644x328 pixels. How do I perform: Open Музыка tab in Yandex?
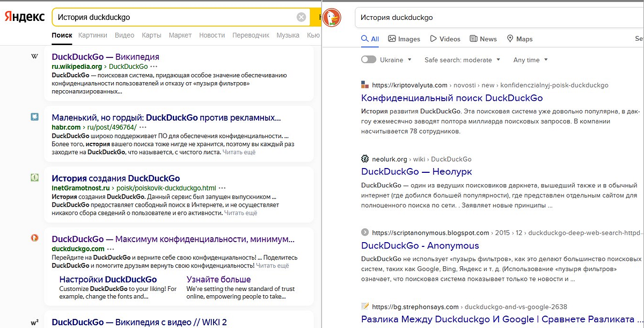click(288, 35)
